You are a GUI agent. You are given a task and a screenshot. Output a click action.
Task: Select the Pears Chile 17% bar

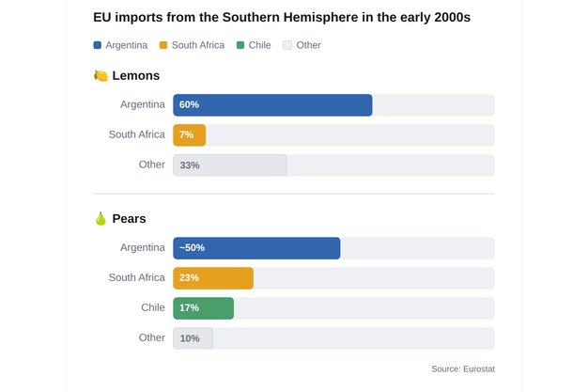203,308
